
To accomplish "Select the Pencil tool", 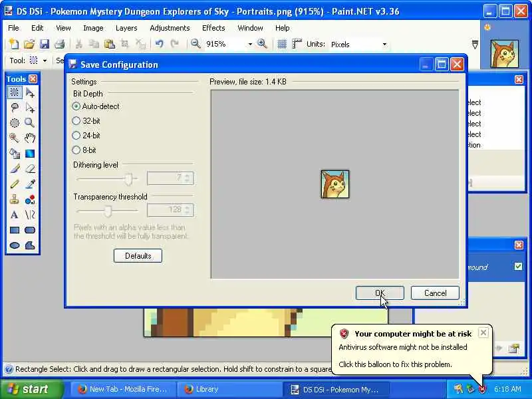I will 14,184.
